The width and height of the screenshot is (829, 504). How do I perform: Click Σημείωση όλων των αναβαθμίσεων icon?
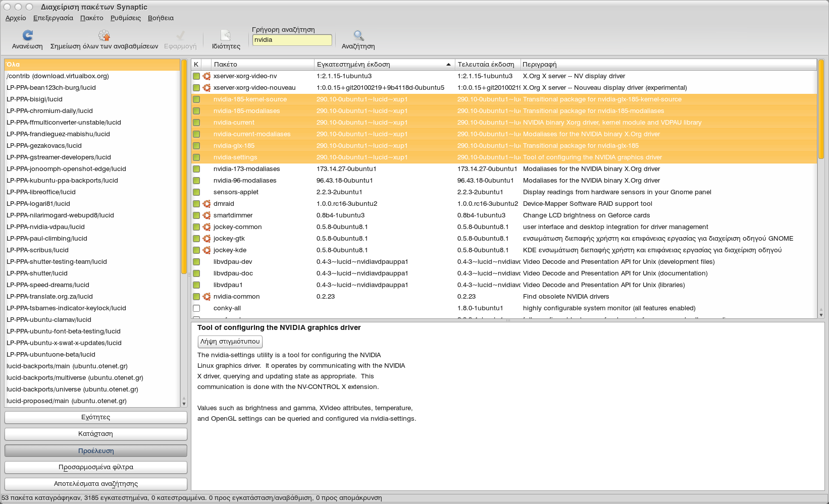click(x=104, y=35)
